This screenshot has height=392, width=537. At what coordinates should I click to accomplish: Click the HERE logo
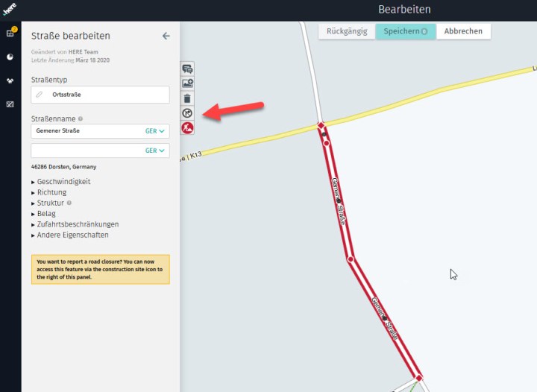(x=10, y=9)
